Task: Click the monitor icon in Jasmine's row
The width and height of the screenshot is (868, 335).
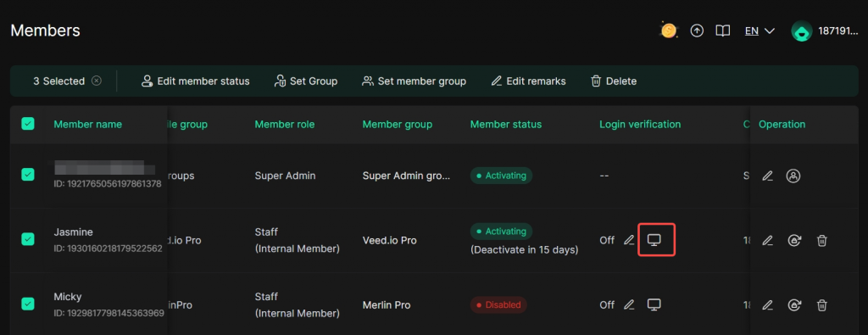Action: tap(654, 240)
